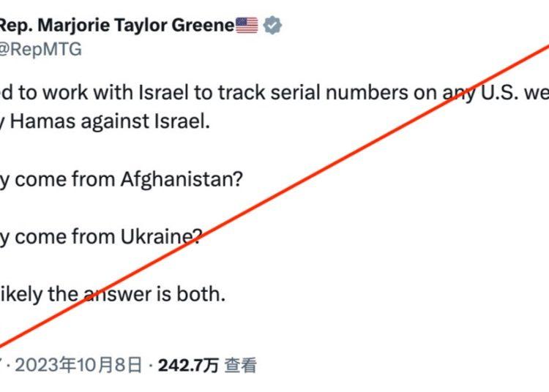Click the blue verified checkmark badge
The image size is (549, 392).
tap(272, 26)
